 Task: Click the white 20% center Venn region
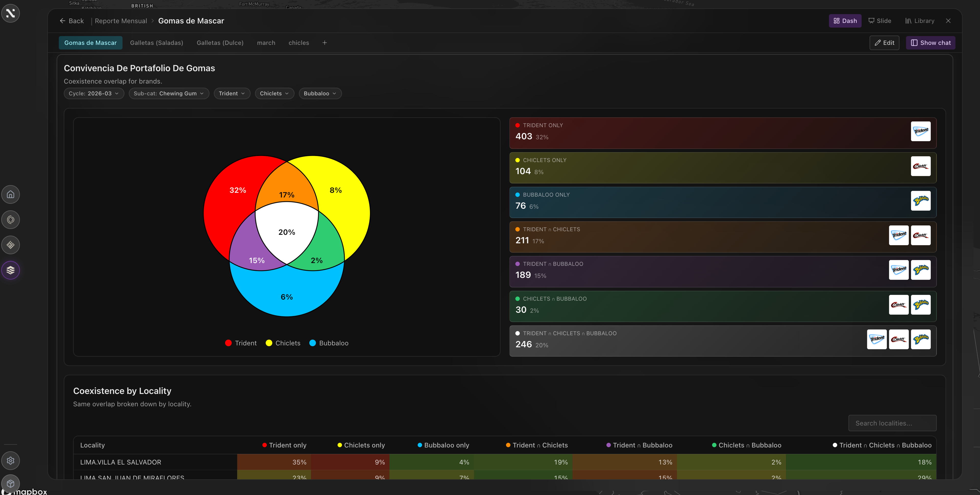[286, 232]
